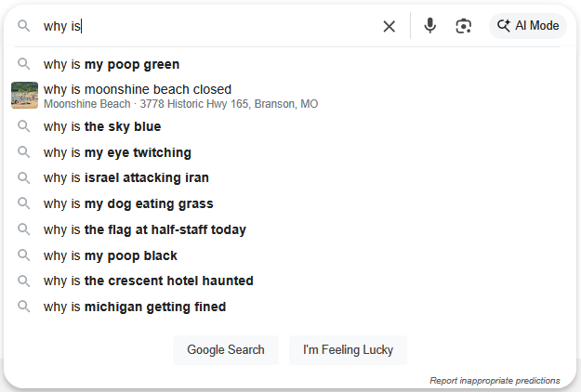
Task: Click magnifier icon in the search bar
Action: [x=24, y=26]
